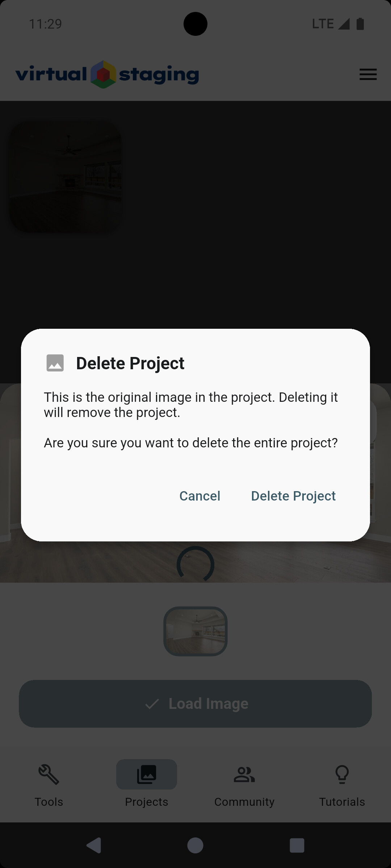391x868 pixels.
Task: Open the dimmed project thumbnail at top
Action: 66,176
